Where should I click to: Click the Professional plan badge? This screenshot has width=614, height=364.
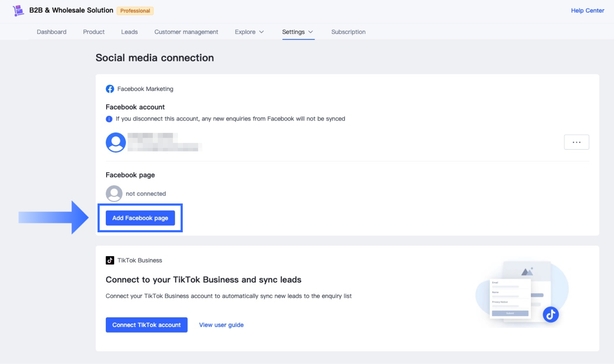(x=135, y=11)
